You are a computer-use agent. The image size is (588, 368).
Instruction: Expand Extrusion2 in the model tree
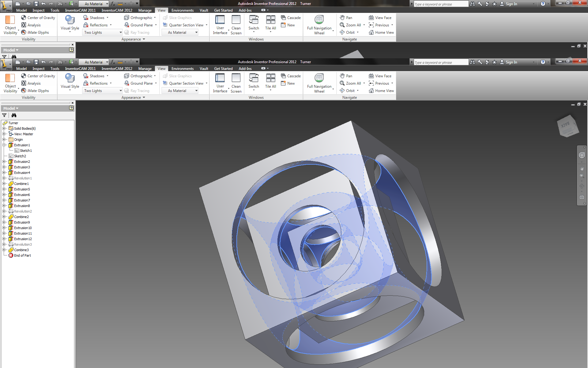3,162
